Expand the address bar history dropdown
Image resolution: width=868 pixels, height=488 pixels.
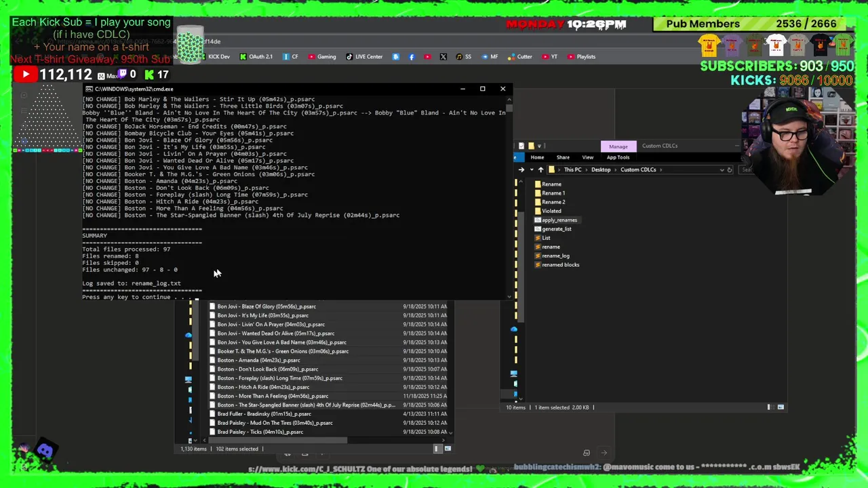(722, 169)
